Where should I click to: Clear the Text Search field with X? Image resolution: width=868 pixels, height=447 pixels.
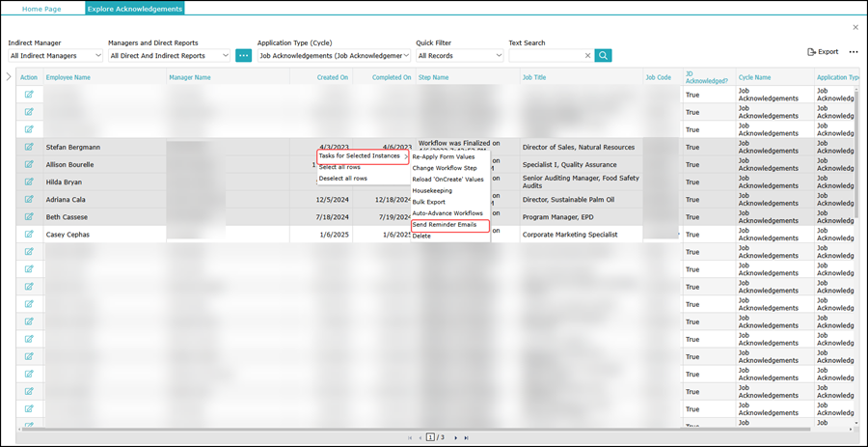point(587,56)
